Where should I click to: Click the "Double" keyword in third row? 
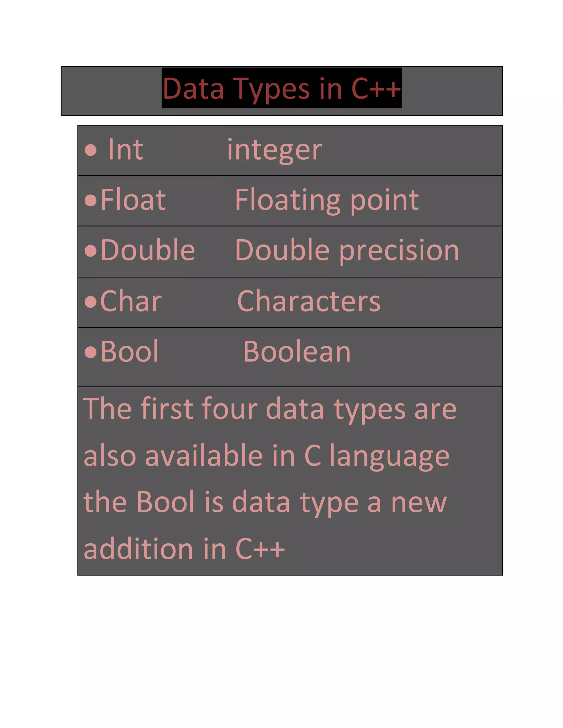tap(148, 250)
